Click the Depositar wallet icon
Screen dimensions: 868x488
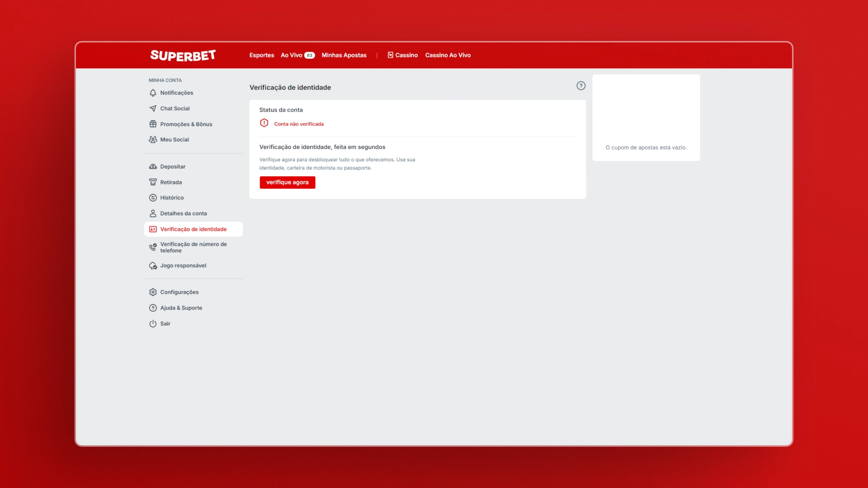pos(153,166)
